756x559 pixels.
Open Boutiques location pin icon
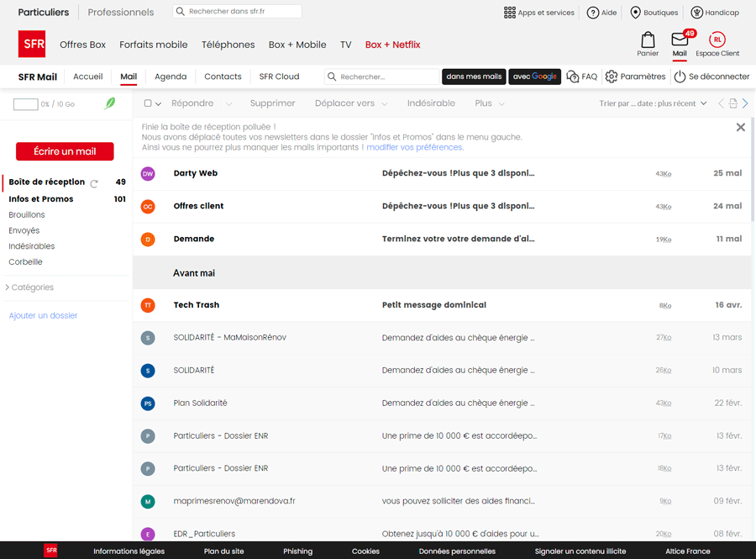636,13
